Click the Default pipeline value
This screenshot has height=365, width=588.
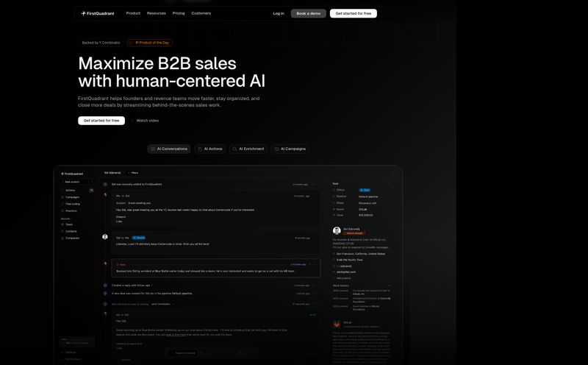[x=368, y=196]
